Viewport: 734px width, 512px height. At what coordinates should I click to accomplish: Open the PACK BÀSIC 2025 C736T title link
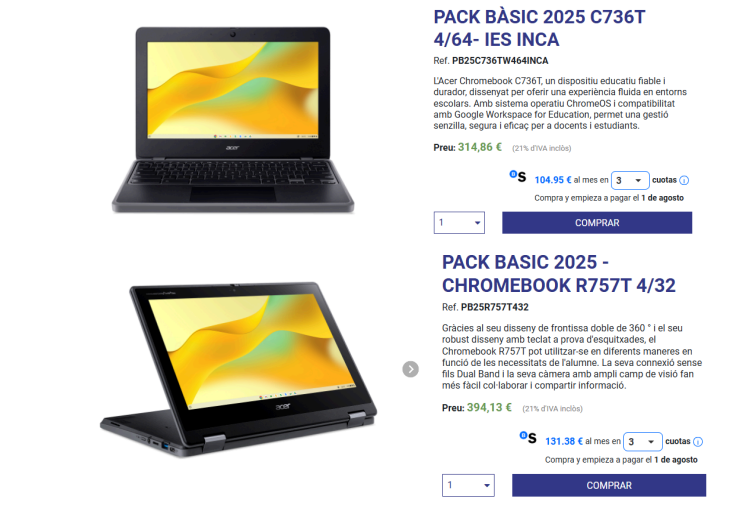tap(539, 28)
